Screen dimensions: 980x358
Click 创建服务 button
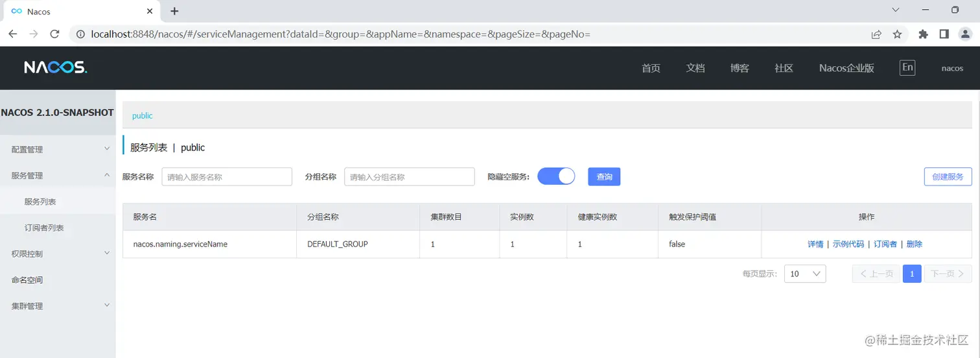948,176
